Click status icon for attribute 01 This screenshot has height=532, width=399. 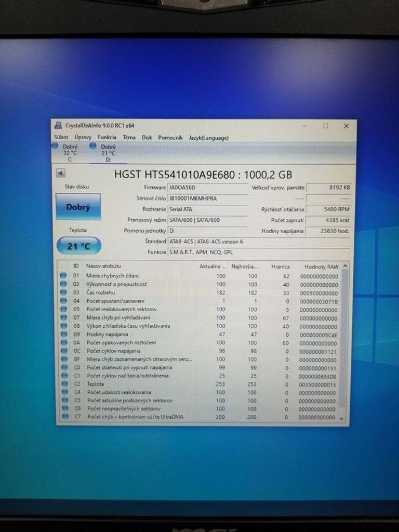click(x=63, y=275)
